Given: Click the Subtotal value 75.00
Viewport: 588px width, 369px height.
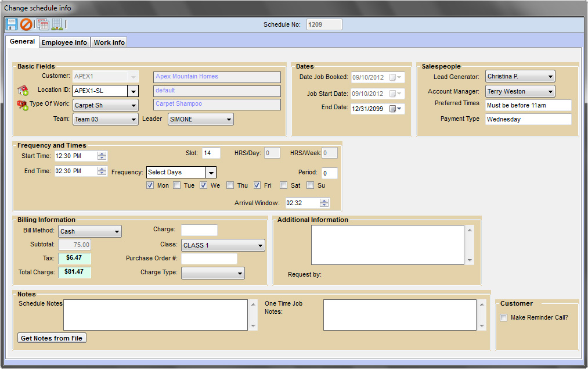Looking at the screenshot, I should 74,245.
